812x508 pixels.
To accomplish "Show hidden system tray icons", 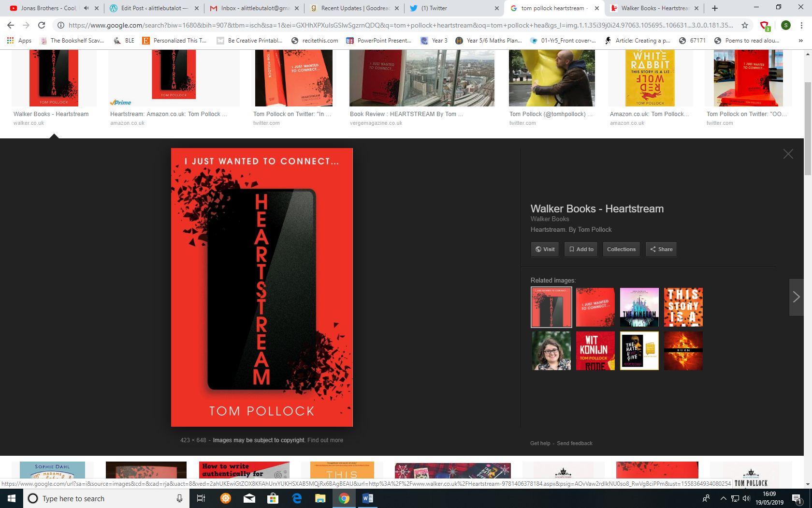I will (x=723, y=498).
